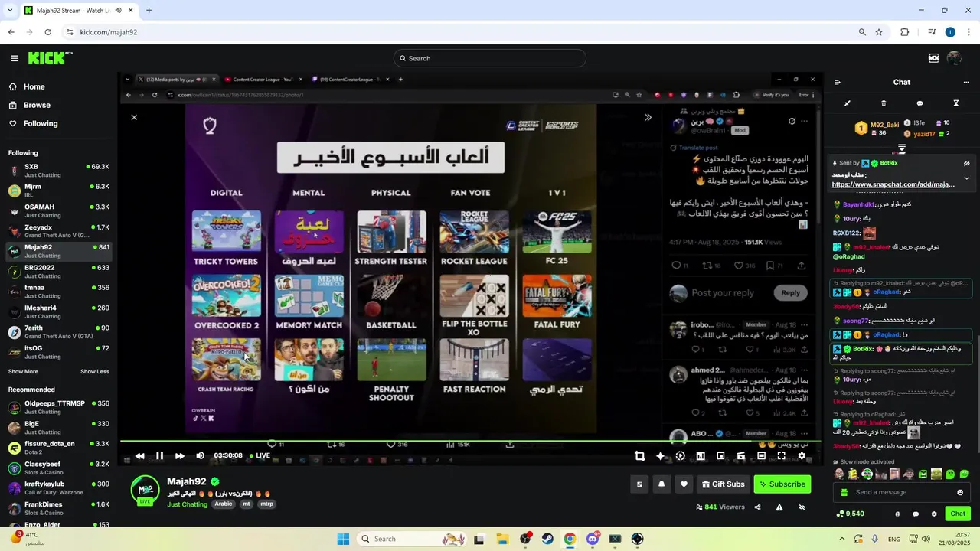
Task: Click the address bar URL
Action: [109, 32]
